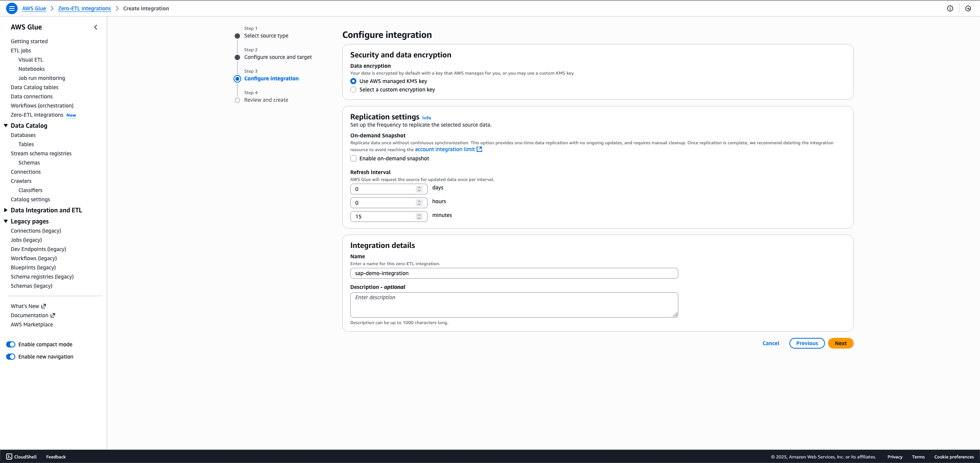Open What's New external link icon

(44, 306)
